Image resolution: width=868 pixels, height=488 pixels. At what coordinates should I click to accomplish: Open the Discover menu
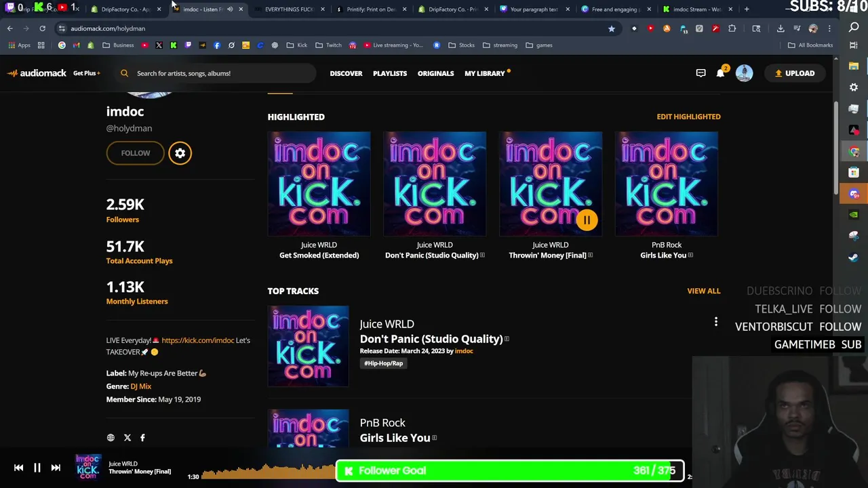point(346,73)
